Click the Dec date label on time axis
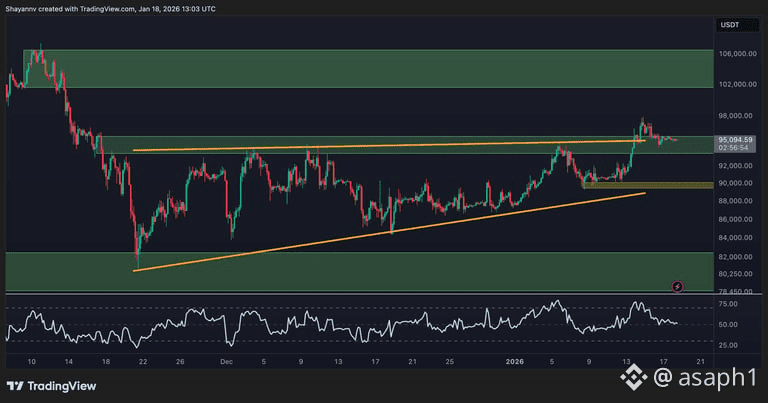This screenshot has width=768, height=403. tap(226, 362)
